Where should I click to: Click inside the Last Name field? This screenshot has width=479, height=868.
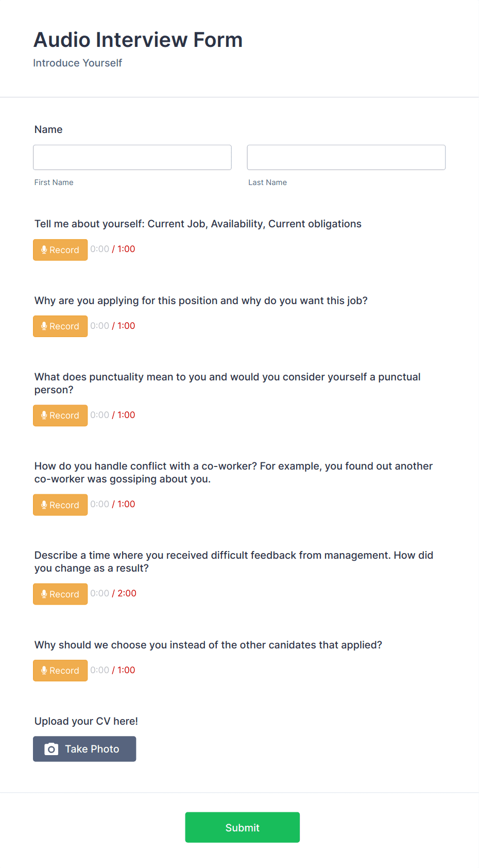click(346, 157)
